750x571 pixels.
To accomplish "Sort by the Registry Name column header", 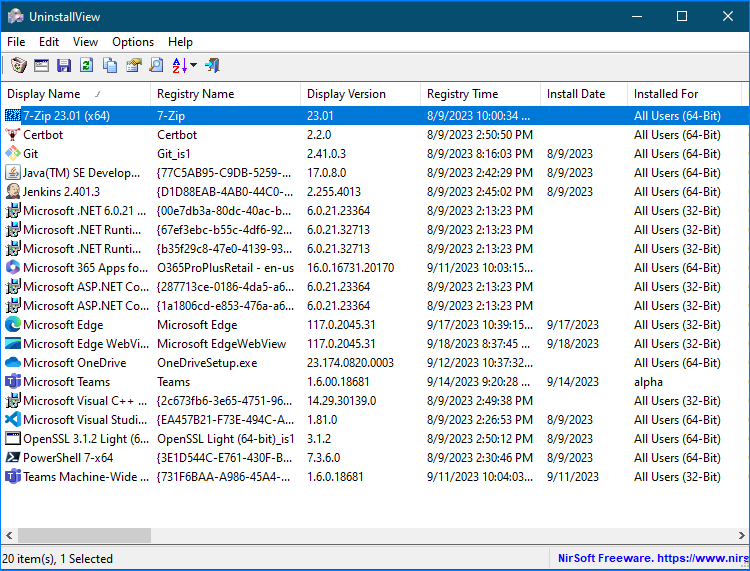I will click(225, 94).
